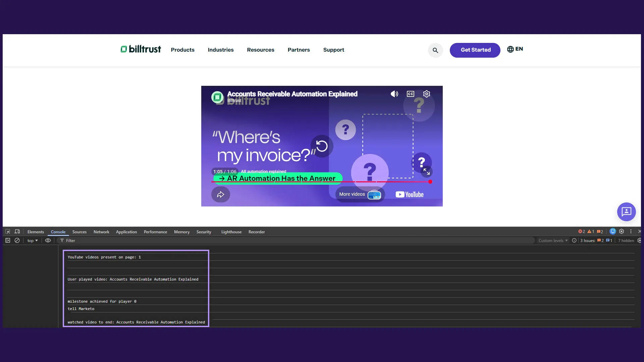Screen dimensions: 644x362
Task: Open the Memory tab
Action: point(182,232)
